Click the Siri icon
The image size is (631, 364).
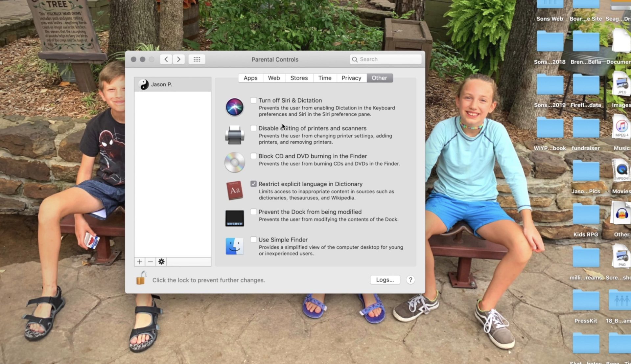point(234,107)
